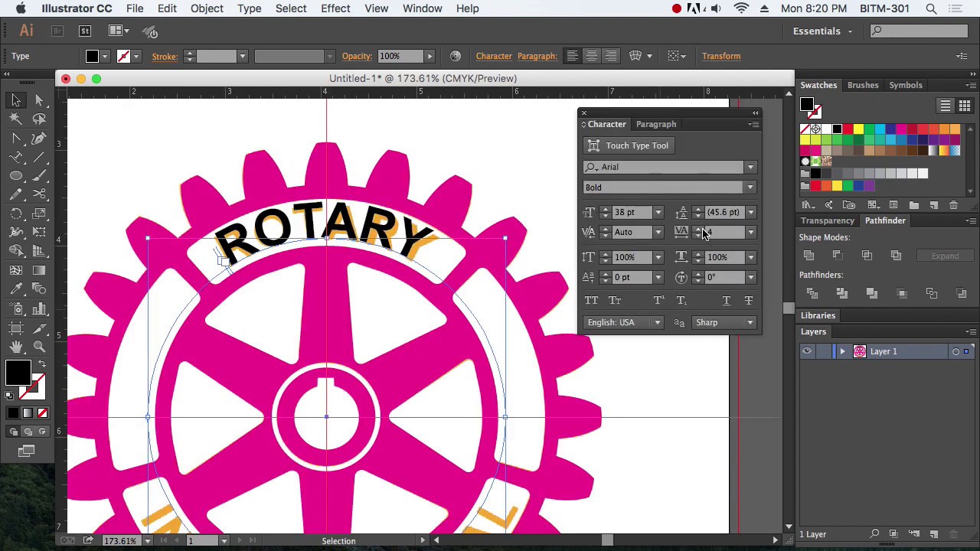Toggle All Caps in Character panel

(591, 300)
